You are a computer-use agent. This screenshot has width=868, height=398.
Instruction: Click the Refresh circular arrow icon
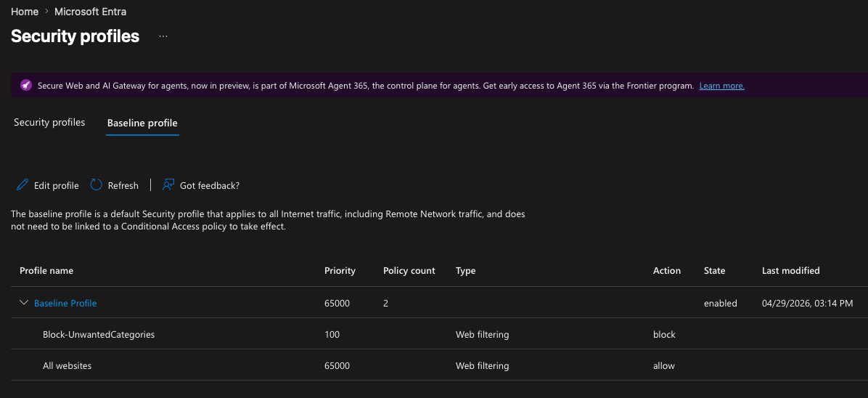click(x=97, y=185)
